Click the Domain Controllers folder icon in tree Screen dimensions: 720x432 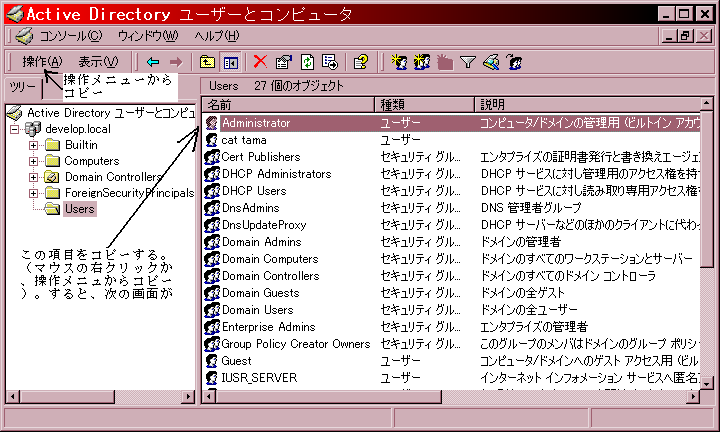tap(51, 177)
